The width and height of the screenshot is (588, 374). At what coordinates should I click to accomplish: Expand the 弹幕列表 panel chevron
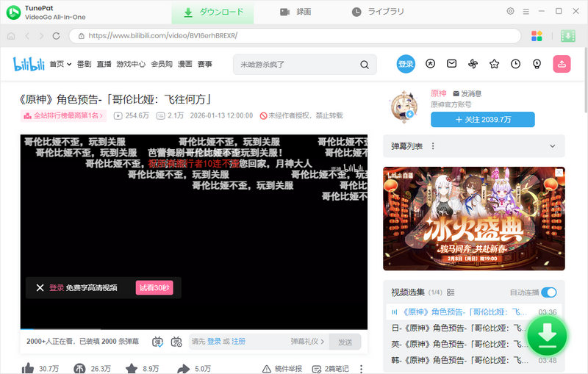coord(553,146)
